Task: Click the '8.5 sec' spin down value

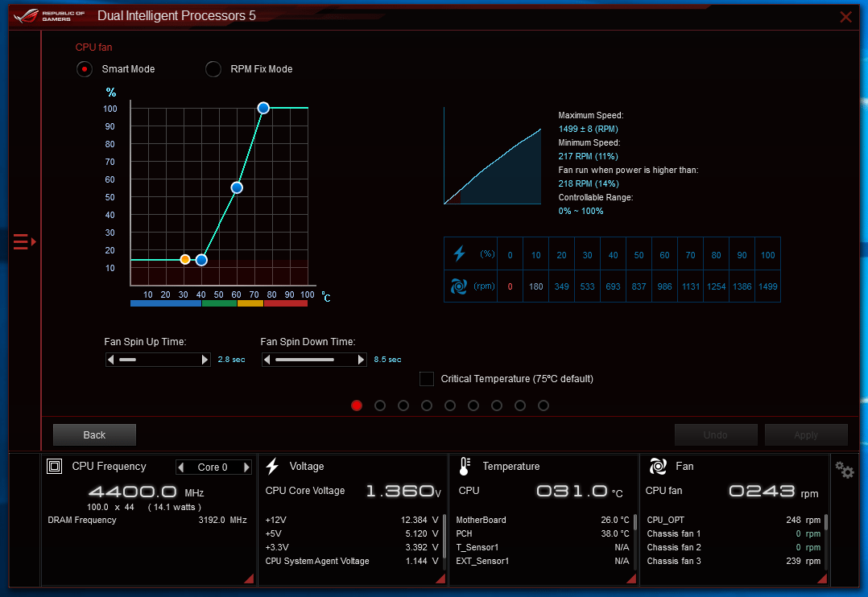Action: [387, 360]
